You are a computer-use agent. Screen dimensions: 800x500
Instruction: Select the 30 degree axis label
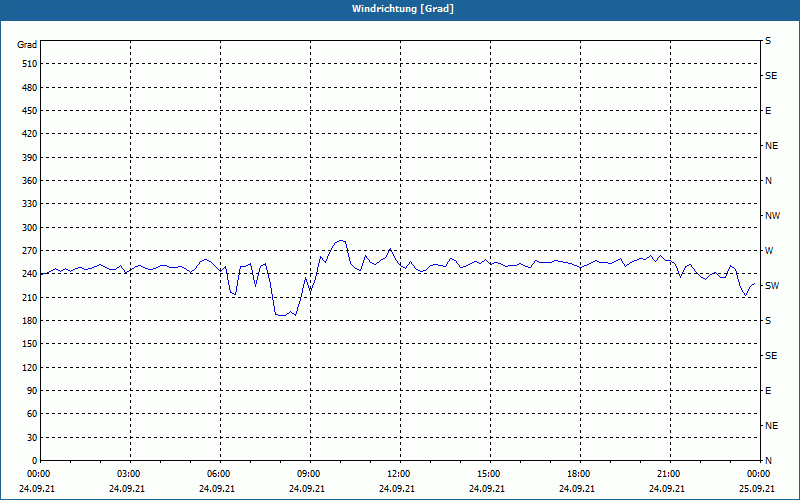pos(32,437)
